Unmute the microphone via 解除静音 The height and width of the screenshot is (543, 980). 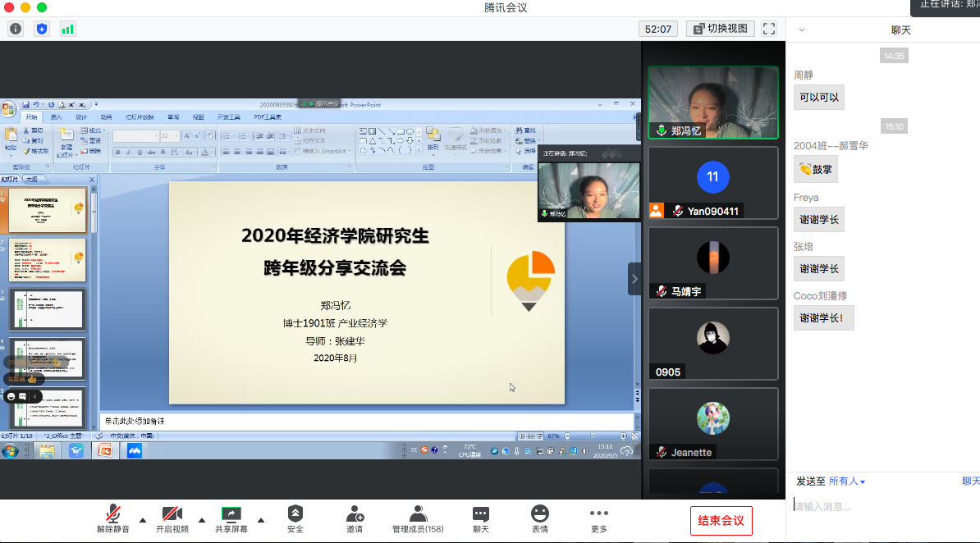coord(113,519)
